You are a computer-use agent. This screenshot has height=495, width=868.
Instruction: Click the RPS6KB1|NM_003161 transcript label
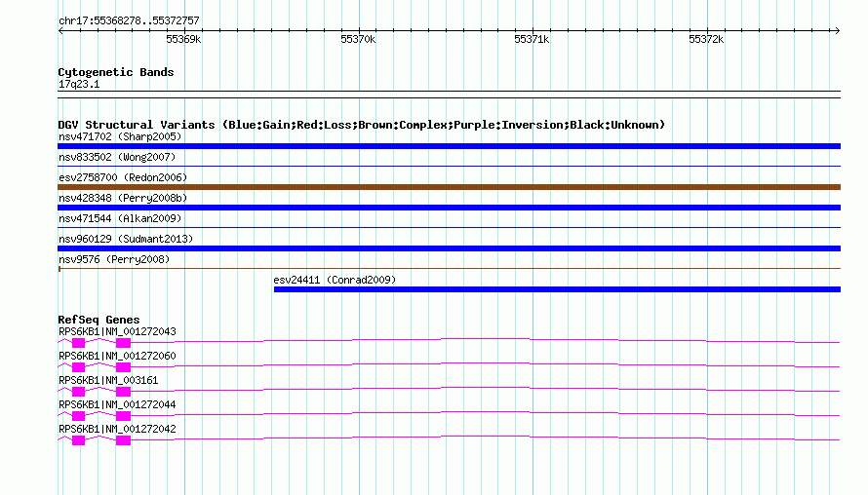click(108, 381)
